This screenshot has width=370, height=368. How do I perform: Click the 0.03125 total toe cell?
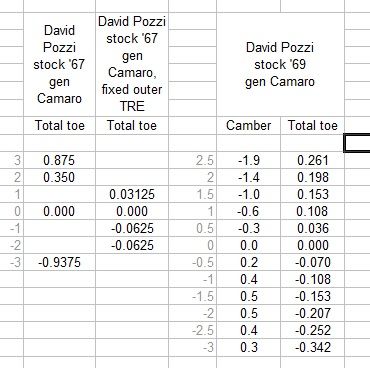point(132,194)
